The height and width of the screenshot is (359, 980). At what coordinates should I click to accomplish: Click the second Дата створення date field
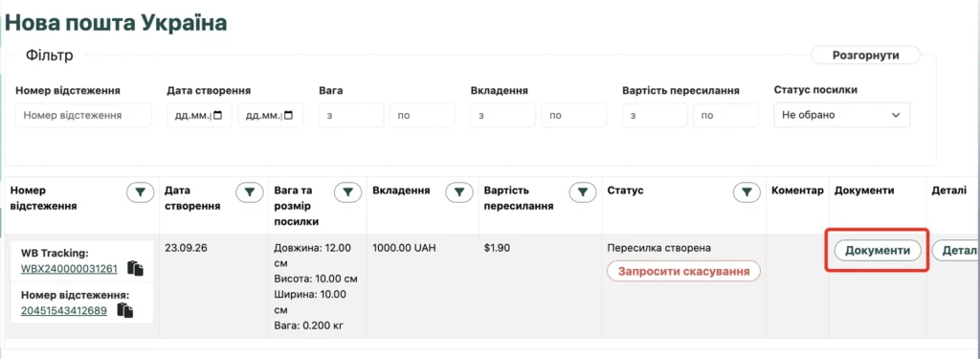271,115
